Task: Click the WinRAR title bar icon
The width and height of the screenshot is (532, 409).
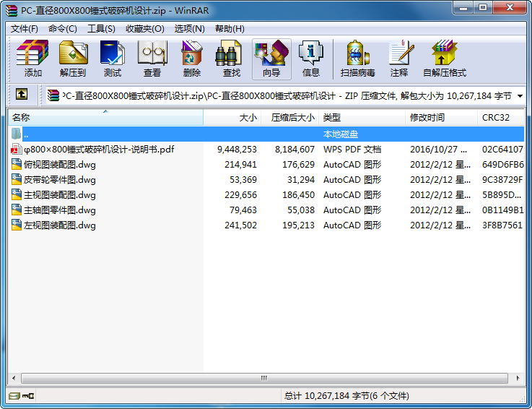Action: [x=12, y=10]
